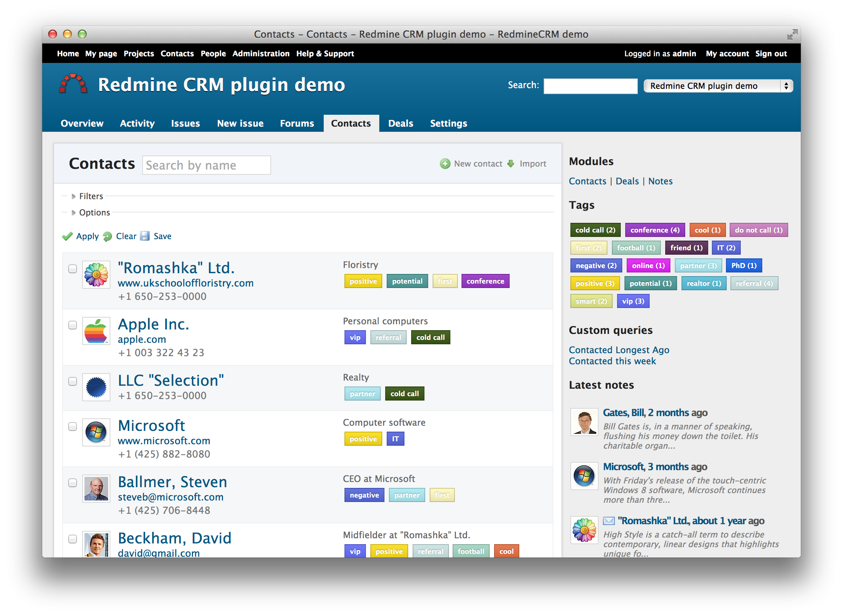Check the "Romashka" Ltd. contact checkbox
843x616 pixels.
coord(72,269)
